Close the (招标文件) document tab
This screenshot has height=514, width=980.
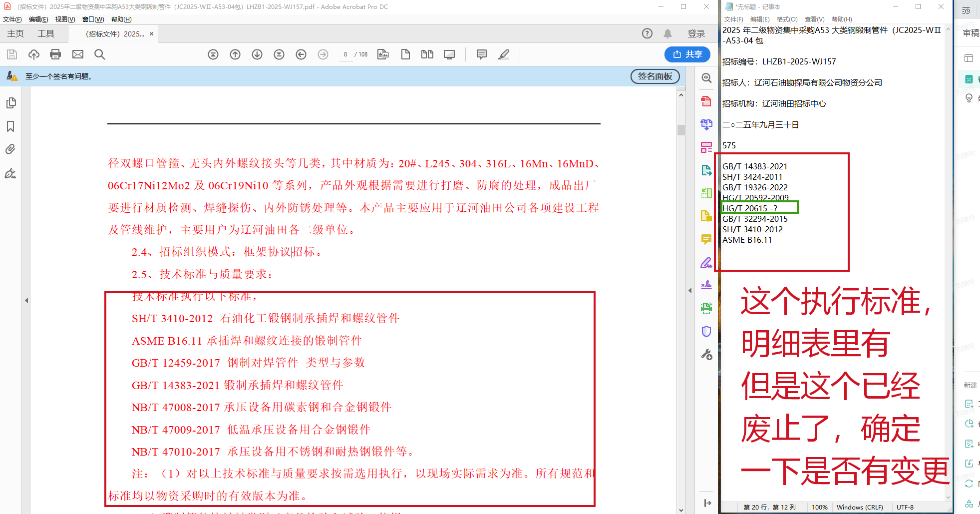tap(151, 34)
